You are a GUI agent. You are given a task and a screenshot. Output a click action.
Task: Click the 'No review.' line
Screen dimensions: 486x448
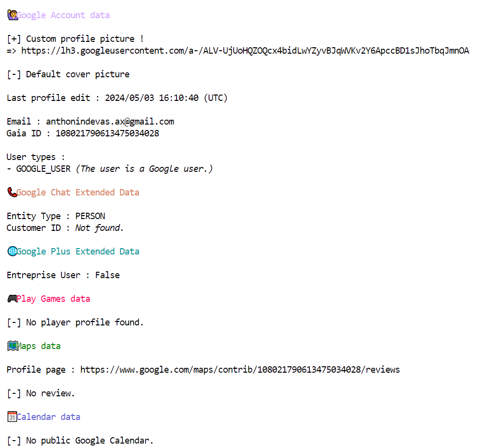[41, 393]
